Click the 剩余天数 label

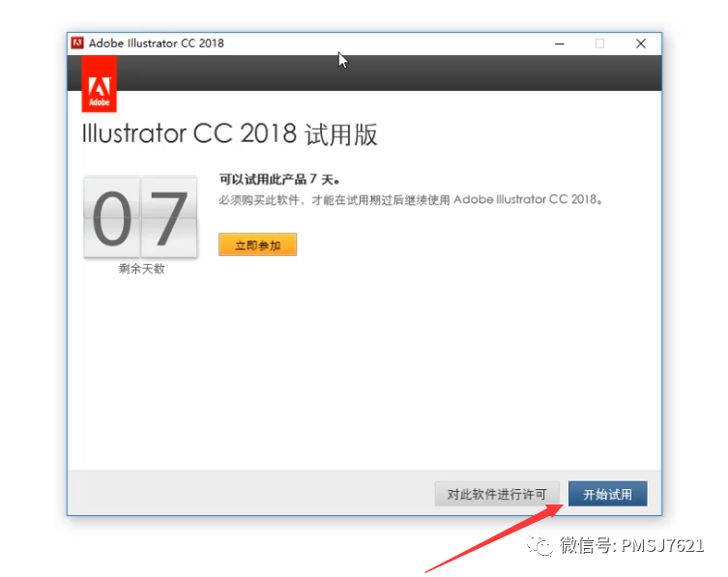(x=141, y=269)
